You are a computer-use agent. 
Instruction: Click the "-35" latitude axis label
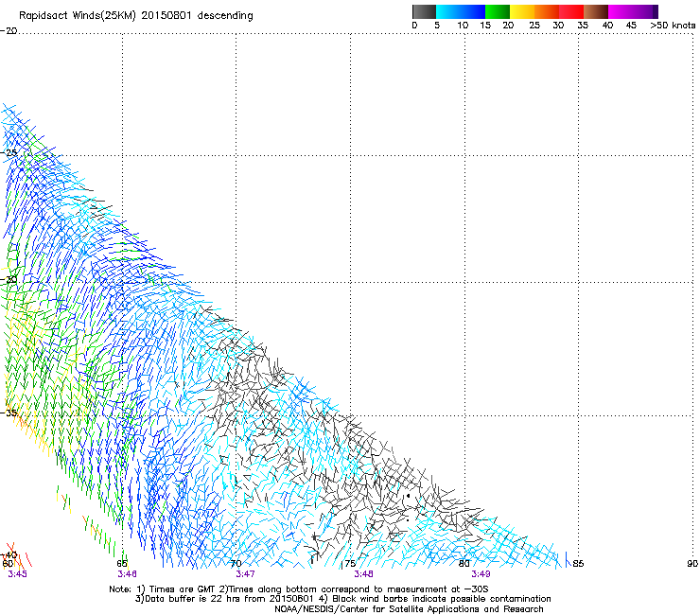pos(9,413)
